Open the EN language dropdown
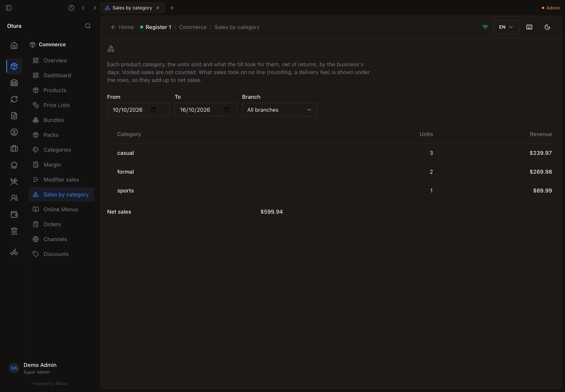Screen dimensions: 565x392 [506, 27]
